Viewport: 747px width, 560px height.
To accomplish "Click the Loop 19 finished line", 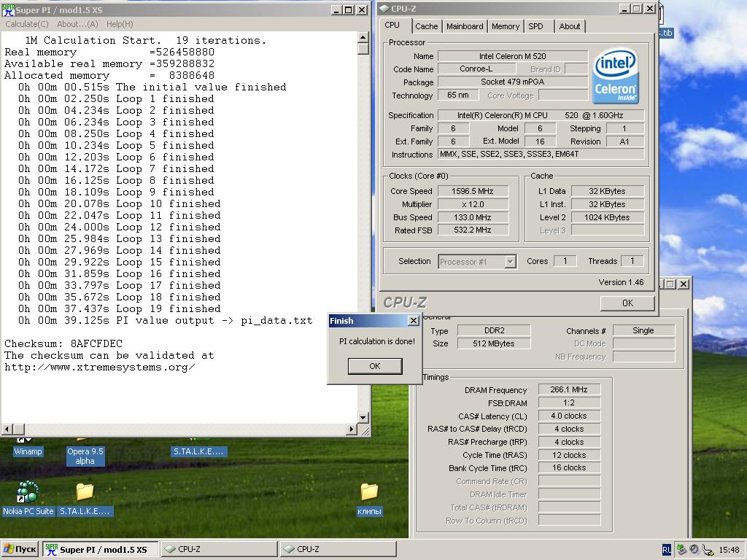I will [119, 308].
